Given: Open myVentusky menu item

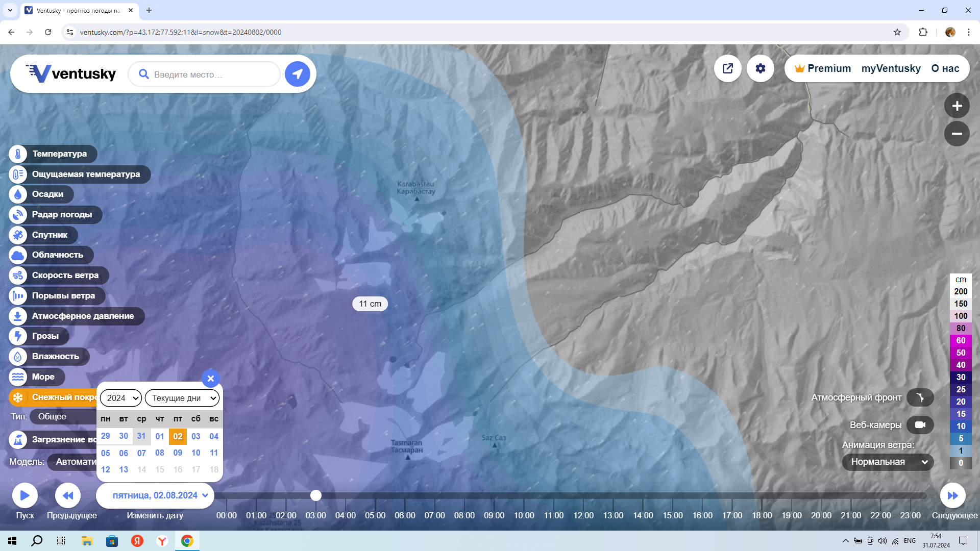Looking at the screenshot, I should [x=891, y=68].
